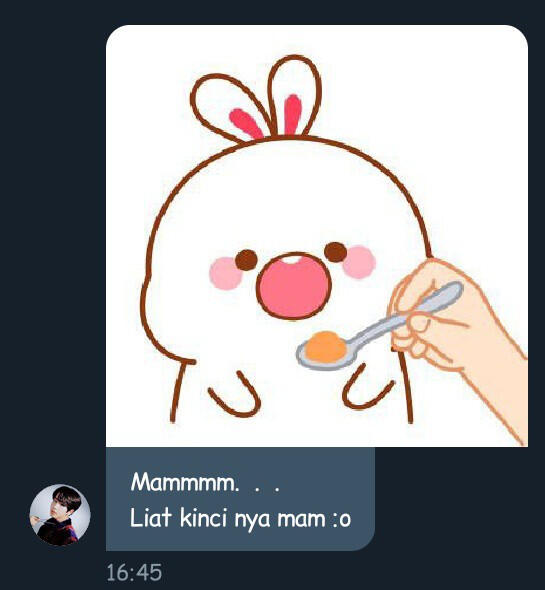Screen dimensions: 545x590
Task: Click the word 'kinci' in the message
Action: tap(203, 517)
